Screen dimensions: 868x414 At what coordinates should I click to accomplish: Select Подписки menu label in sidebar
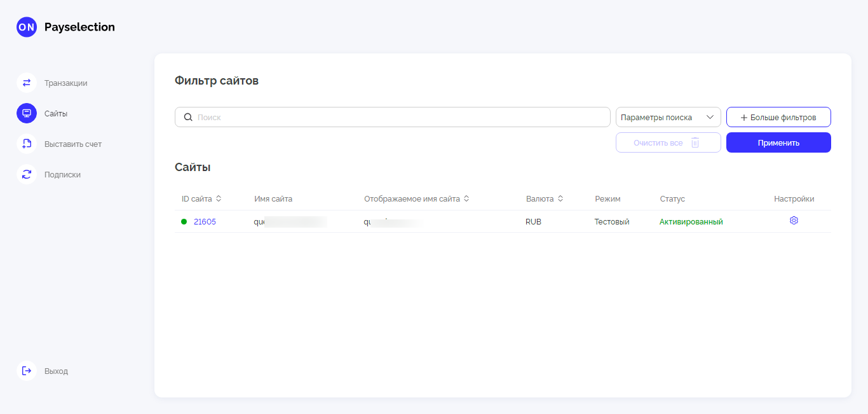tap(62, 174)
